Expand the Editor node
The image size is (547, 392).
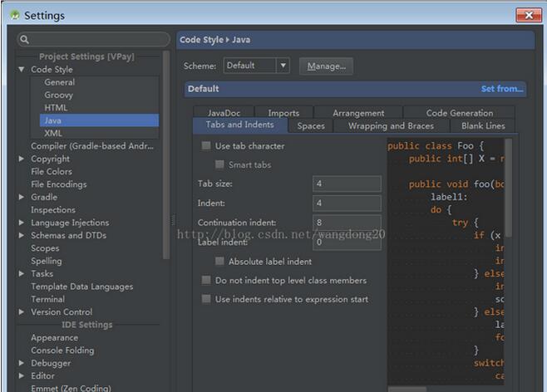coord(22,376)
